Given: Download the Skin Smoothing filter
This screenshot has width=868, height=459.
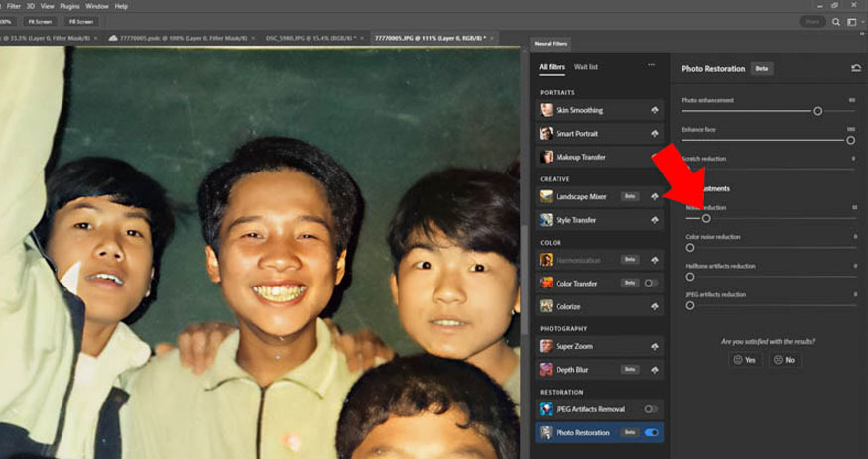Looking at the screenshot, I should pos(655,111).
